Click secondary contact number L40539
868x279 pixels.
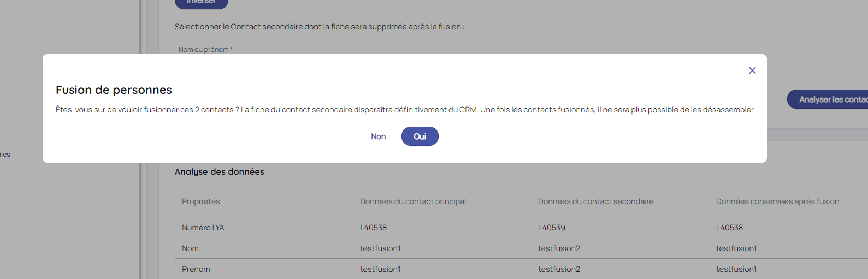551,228
